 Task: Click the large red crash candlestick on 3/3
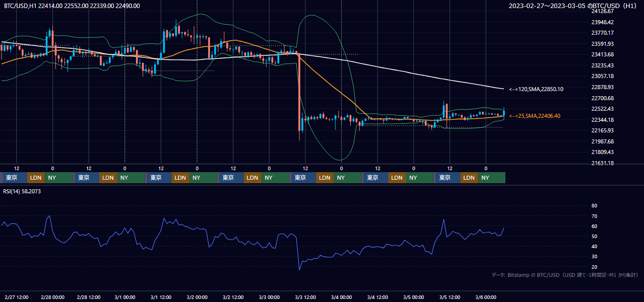tap(299, 93)
